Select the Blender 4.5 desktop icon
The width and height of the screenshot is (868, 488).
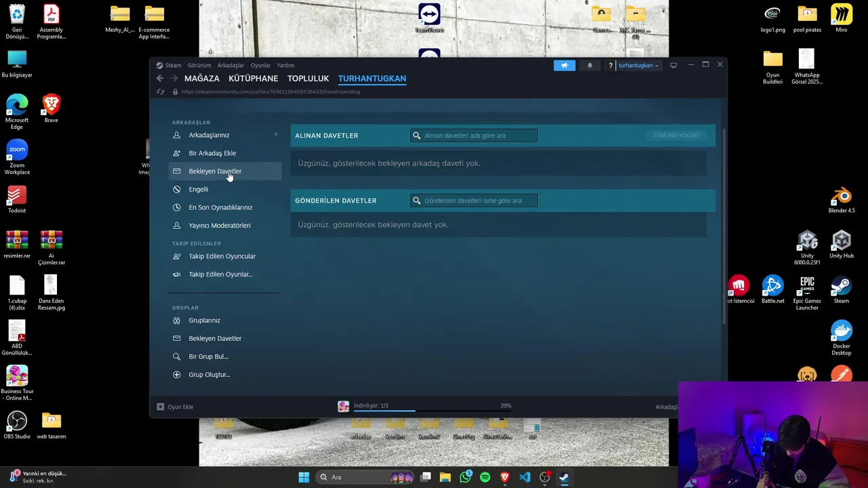pyautogui.click(x=842, y=200)
